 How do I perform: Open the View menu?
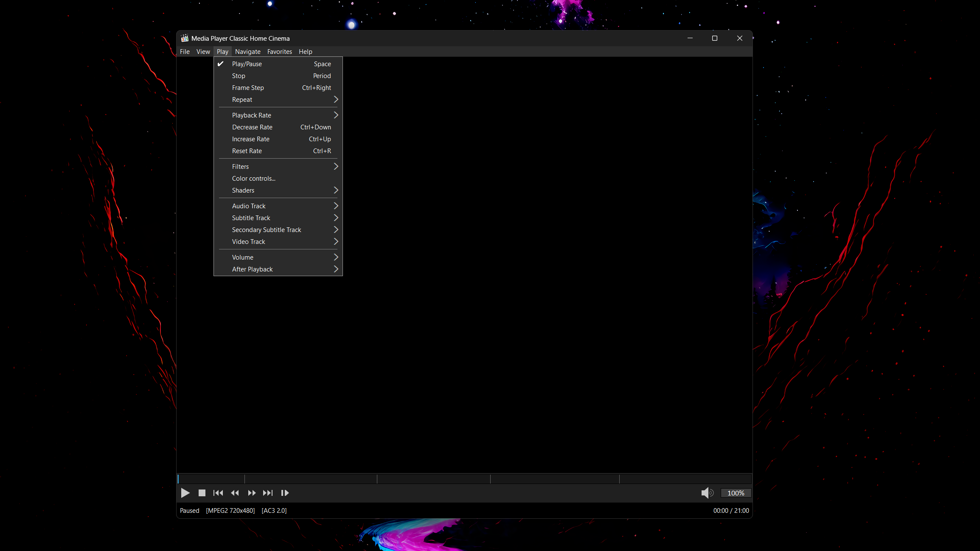point(203,52)
